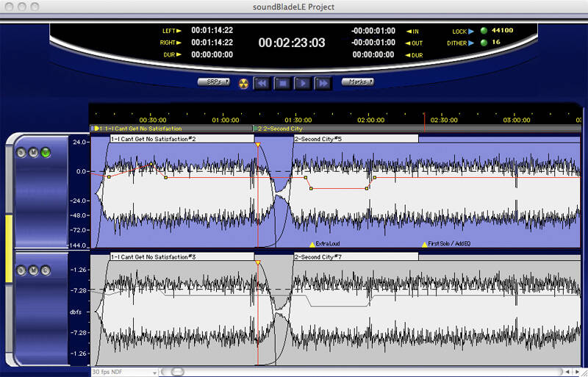Viewport: 588px width, 377px height.
Task: Toggle the green G button on top track
Action: [46, 153]
